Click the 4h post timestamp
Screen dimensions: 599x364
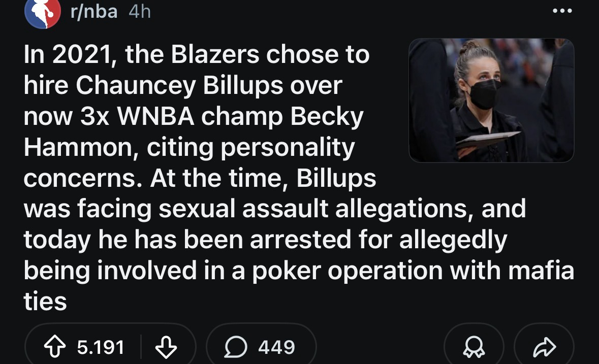tap(140, 12)
